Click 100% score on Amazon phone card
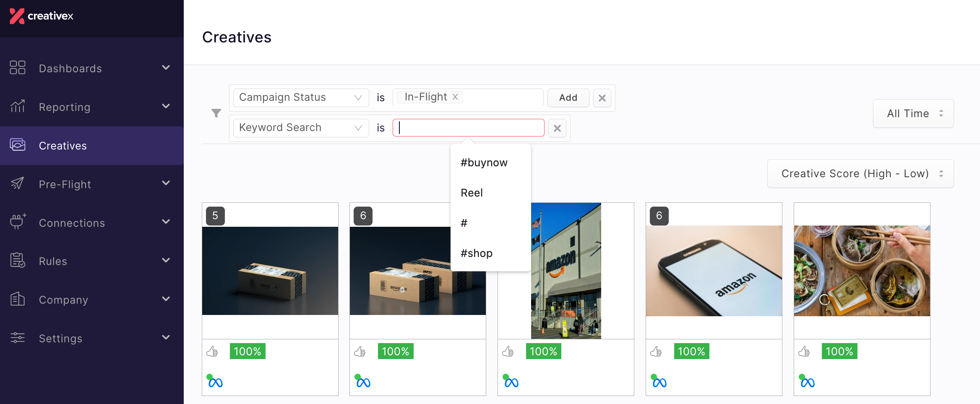Image resolution: width=980 pixels, height=404 pixels. click(x=691, y=351)
